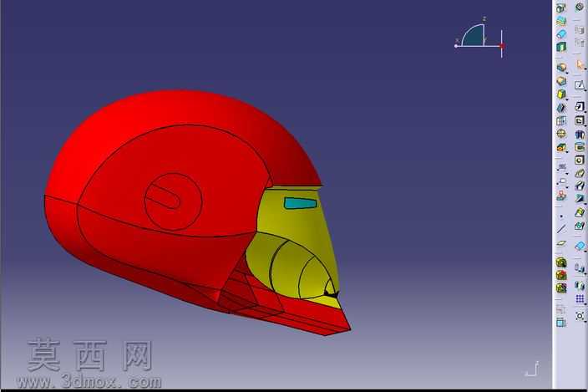This screenshot has height=392, width=588.
Task: Select the Line creation tool
Action: coord(561,229)
